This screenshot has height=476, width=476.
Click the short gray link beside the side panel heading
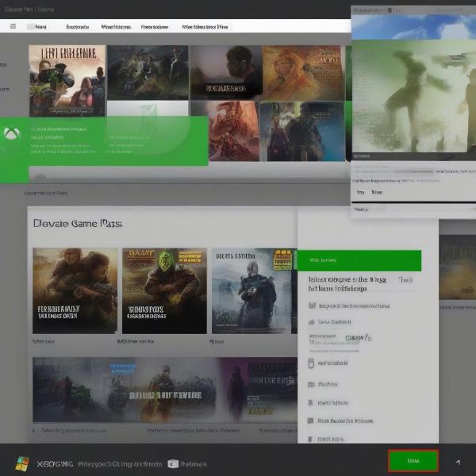(x=405, y=279)
